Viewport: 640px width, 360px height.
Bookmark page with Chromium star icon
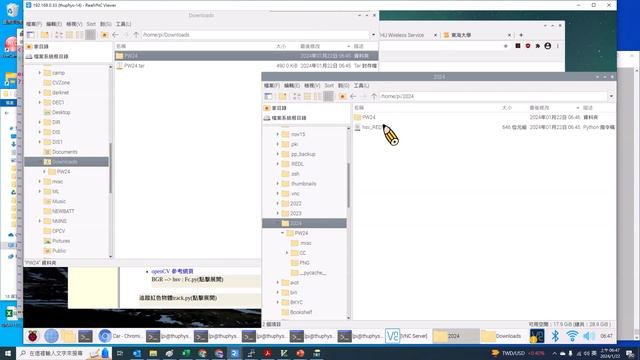coord(506,46)
